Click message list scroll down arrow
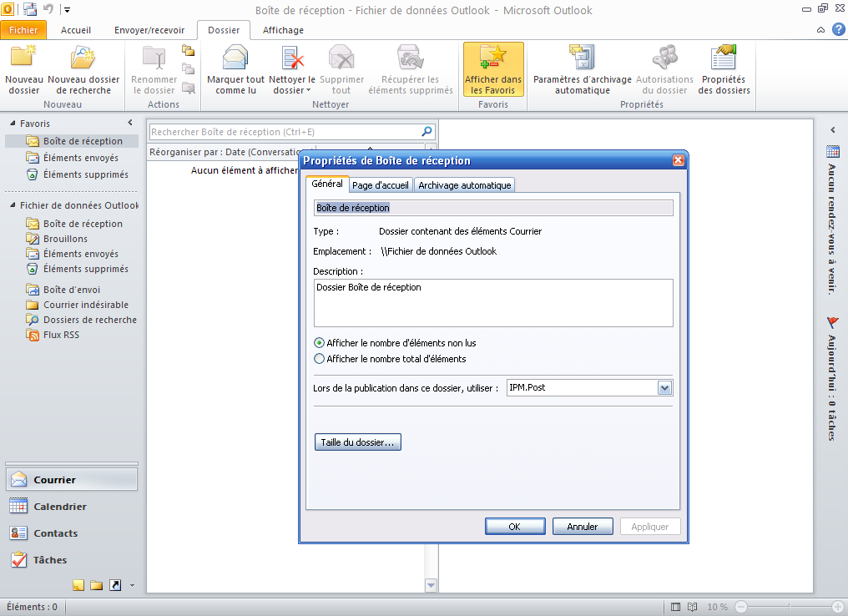 tap(431, 584)
